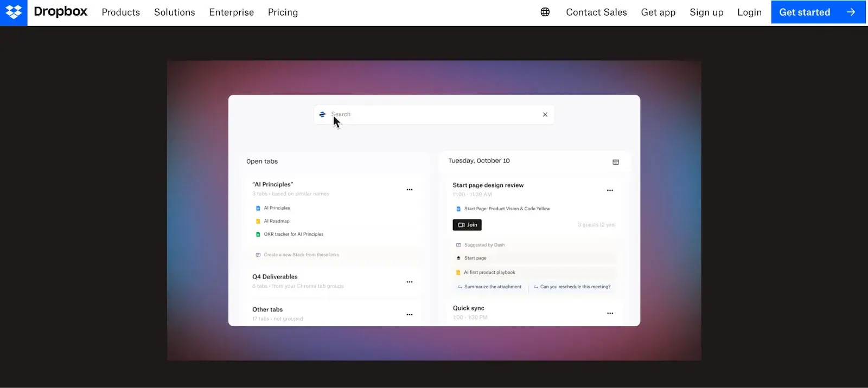Click the doc icon for Start Page: Product Vision

click(x=458, y=209)
